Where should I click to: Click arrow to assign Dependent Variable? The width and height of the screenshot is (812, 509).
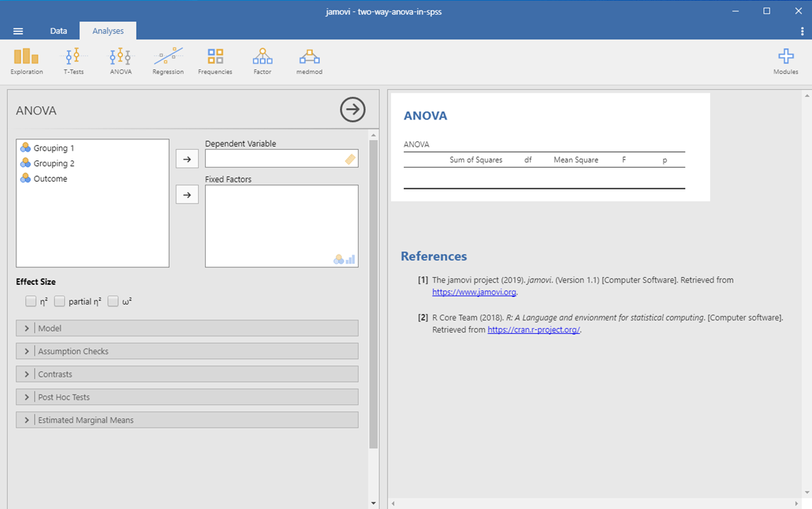(x=187, y=159)
